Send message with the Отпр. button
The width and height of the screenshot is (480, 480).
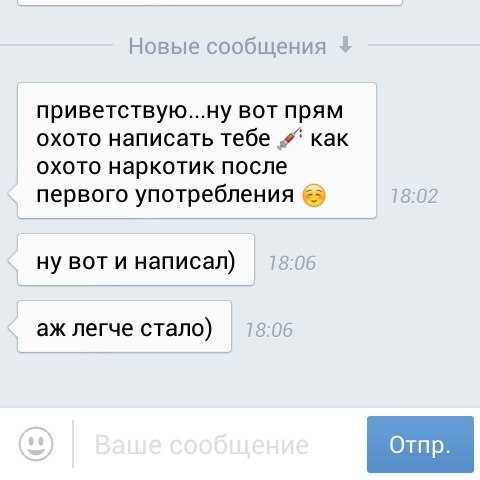[x=420, y=444]
